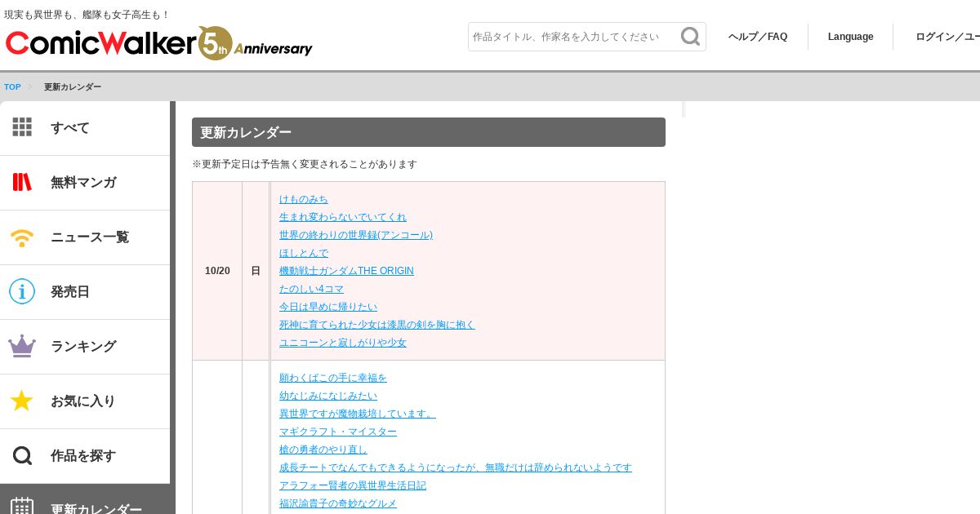The image size is (980, 514).
Task: Click the ComicWalker logo
Action: [159, 43]
